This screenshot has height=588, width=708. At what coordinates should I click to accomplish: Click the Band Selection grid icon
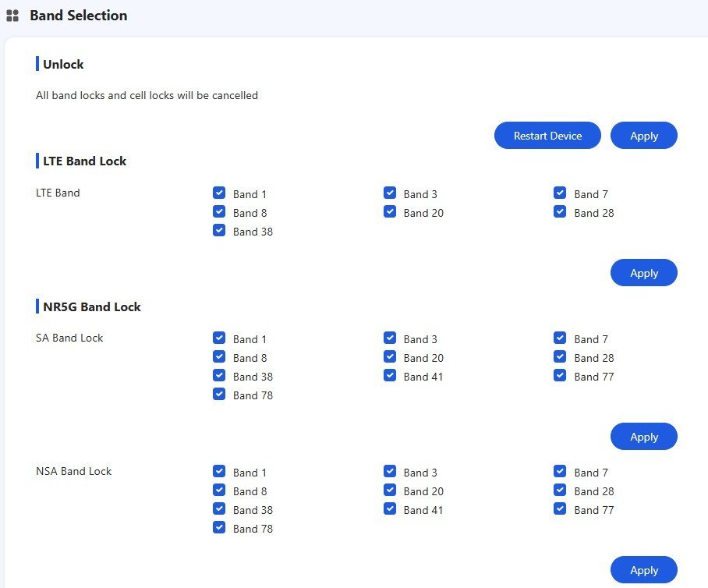pos(12,16)
